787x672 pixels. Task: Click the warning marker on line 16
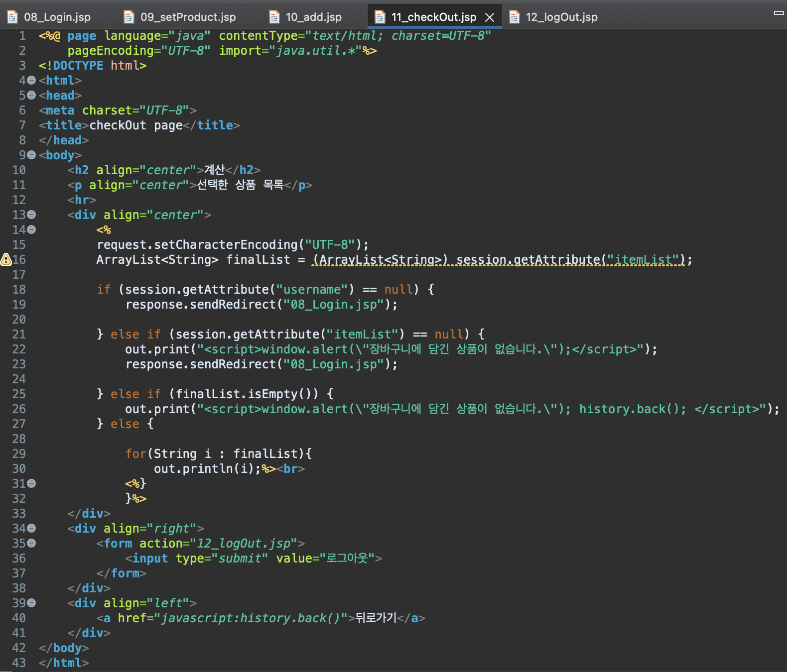6,259
